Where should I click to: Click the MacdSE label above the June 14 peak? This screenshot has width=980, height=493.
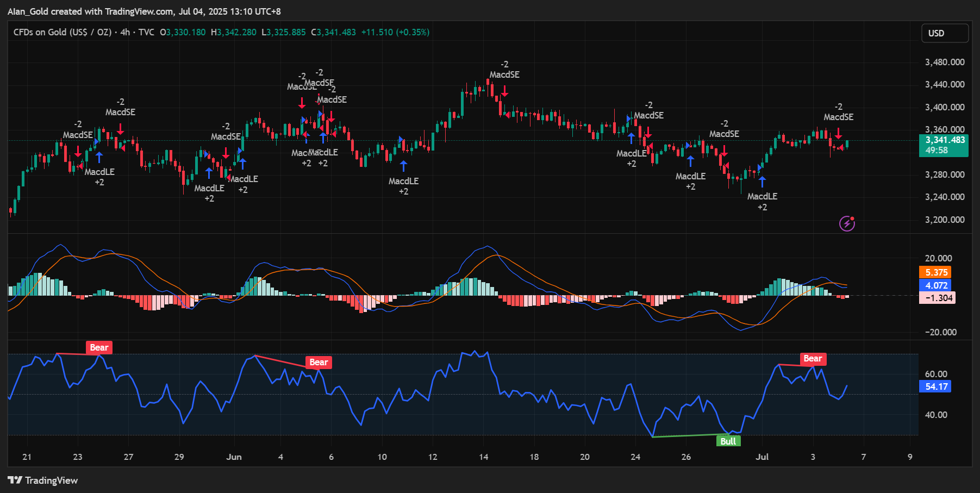pyautogui.click(x=504, y=74)
